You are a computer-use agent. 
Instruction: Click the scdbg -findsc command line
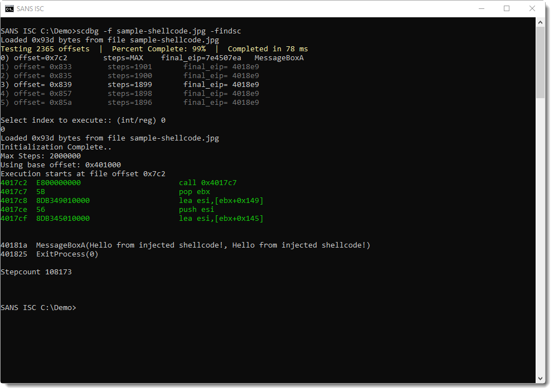(121, 31)
